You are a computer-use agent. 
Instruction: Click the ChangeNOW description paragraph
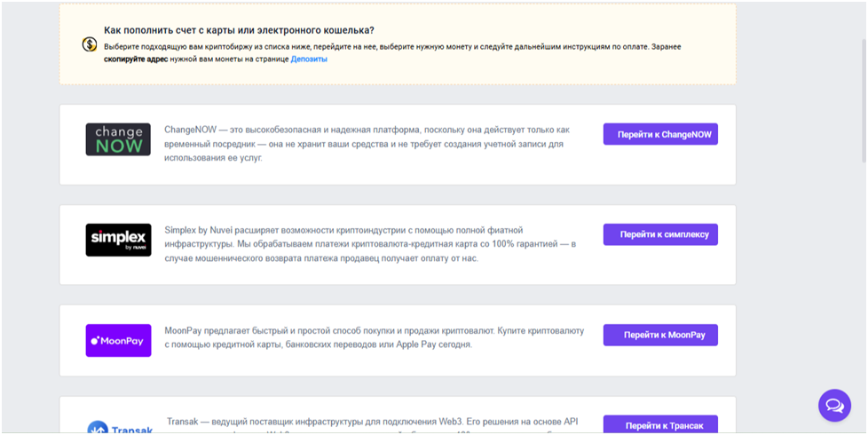point(365,144)
